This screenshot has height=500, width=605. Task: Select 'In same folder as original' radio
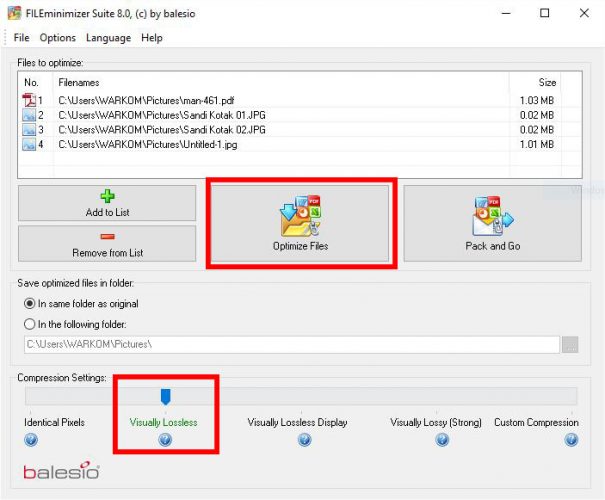pos(30,304)
